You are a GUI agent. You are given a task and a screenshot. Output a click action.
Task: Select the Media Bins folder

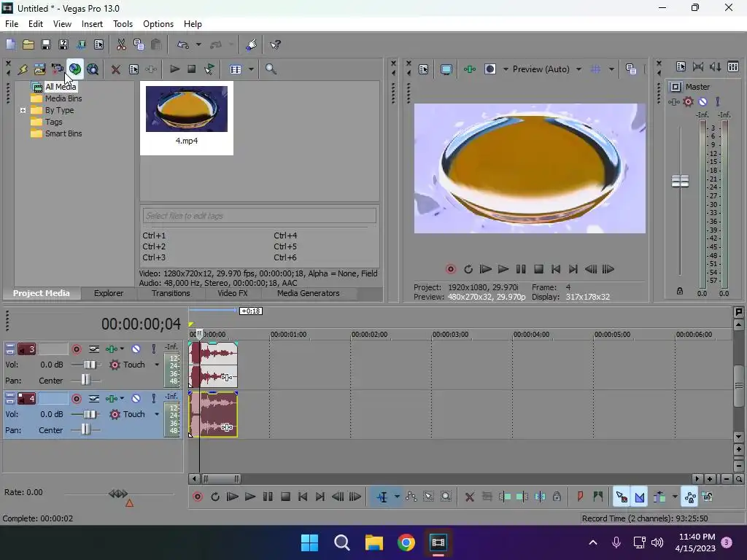click(57, 98)
